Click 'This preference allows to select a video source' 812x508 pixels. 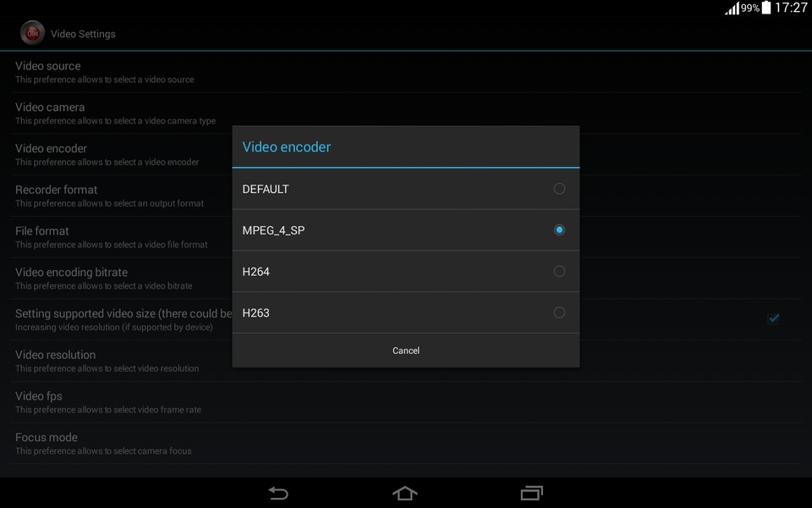(x=105, y=80)
